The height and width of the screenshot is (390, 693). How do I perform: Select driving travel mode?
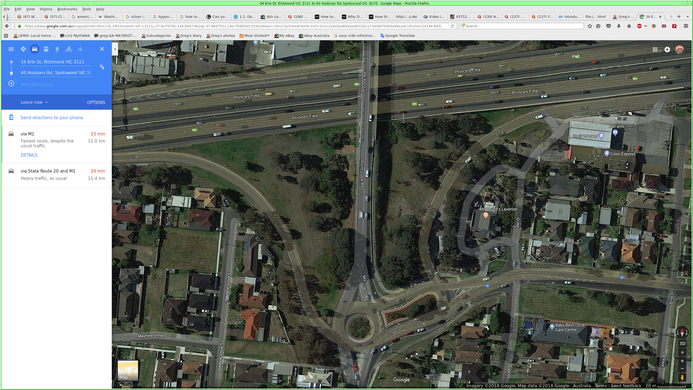tap(34, 49)
